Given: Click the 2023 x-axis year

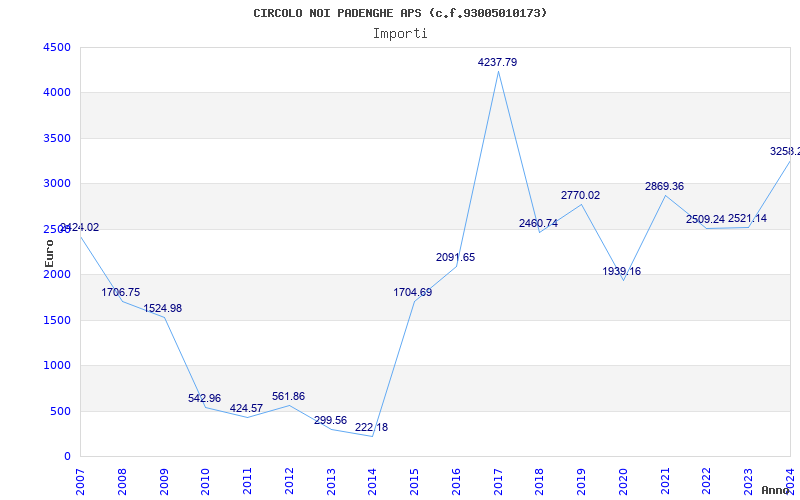Looking at the screenshot, I should tap(748, 482).
